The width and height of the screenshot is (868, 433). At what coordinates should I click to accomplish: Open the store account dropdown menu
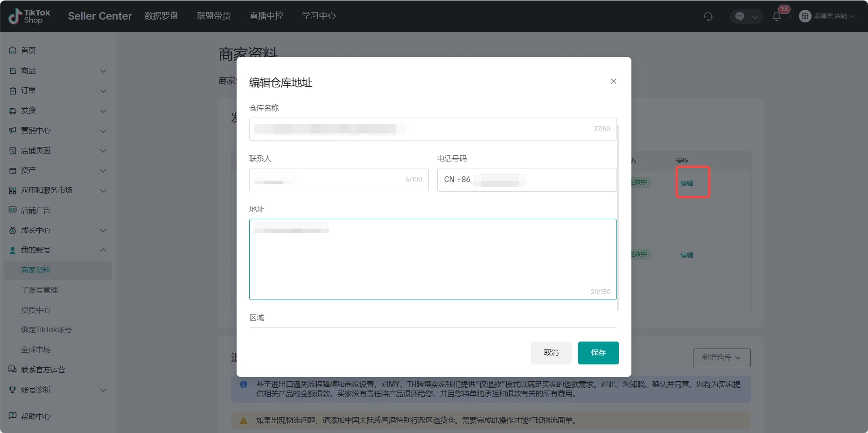[827, 16]
